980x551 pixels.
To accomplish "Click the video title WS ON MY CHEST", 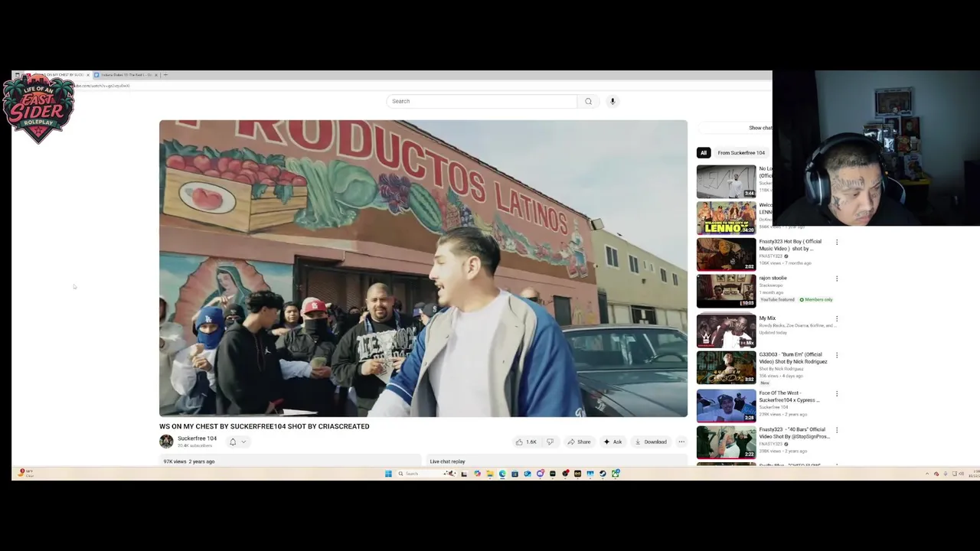I will [x=264, y=426].
